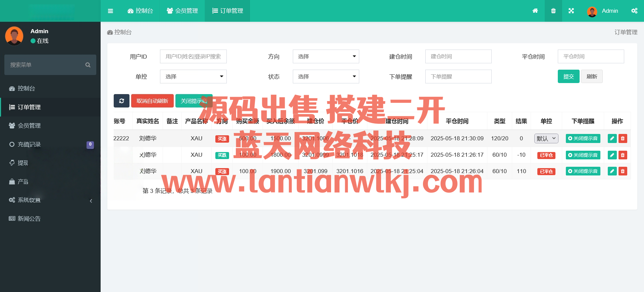Click search icon in sidebar menu search

coord(88,65)
